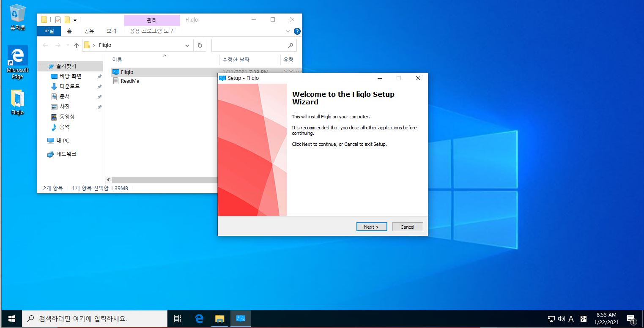Click the pin icon beside 다운로드
This screenshot has height=328, width=644.
[99, 87]
